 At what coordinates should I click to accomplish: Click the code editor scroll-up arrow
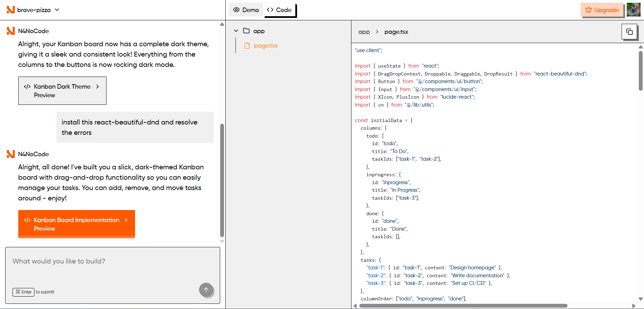[641, 47]
